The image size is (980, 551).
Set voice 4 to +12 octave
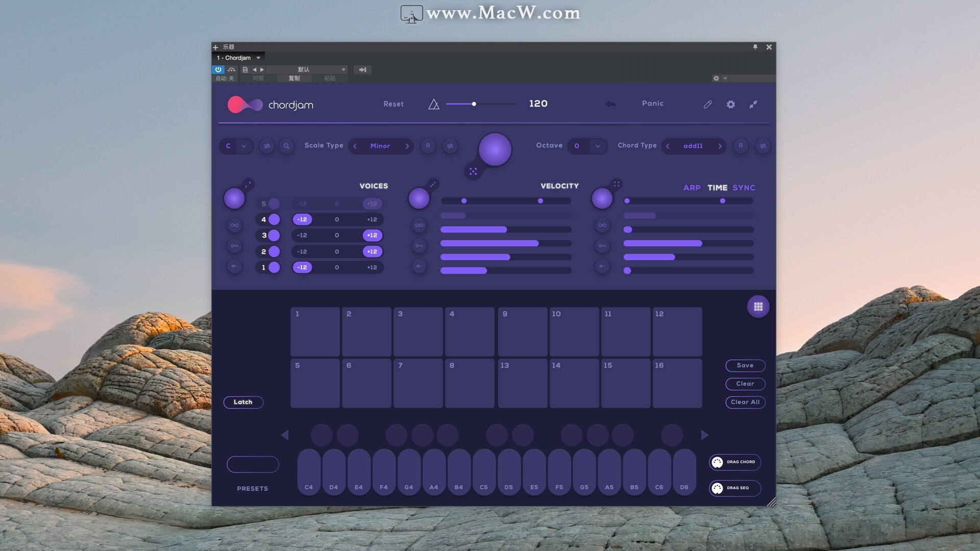(x=372, y=219)
